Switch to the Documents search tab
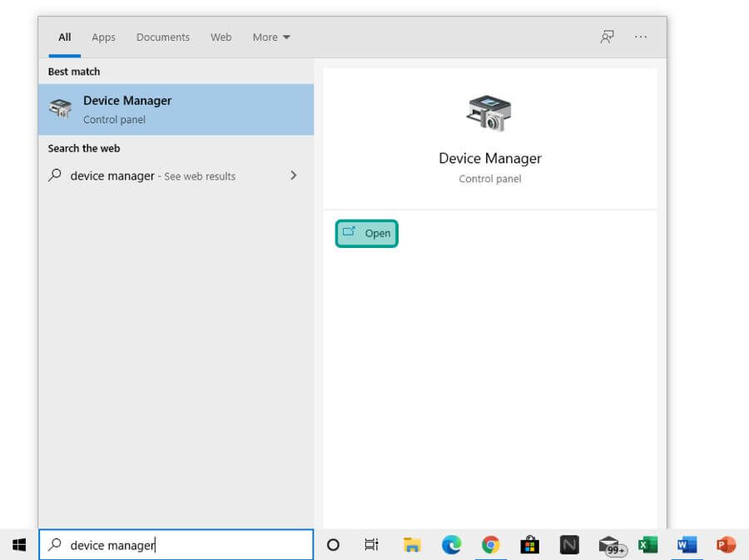The width and height of the screenshot is (749, 560). pos(163,37)
